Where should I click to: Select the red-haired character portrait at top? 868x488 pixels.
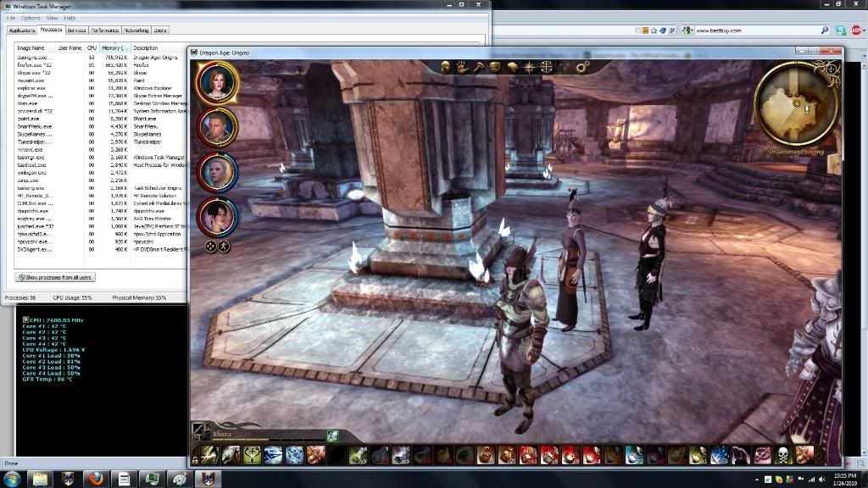(217, 81)
